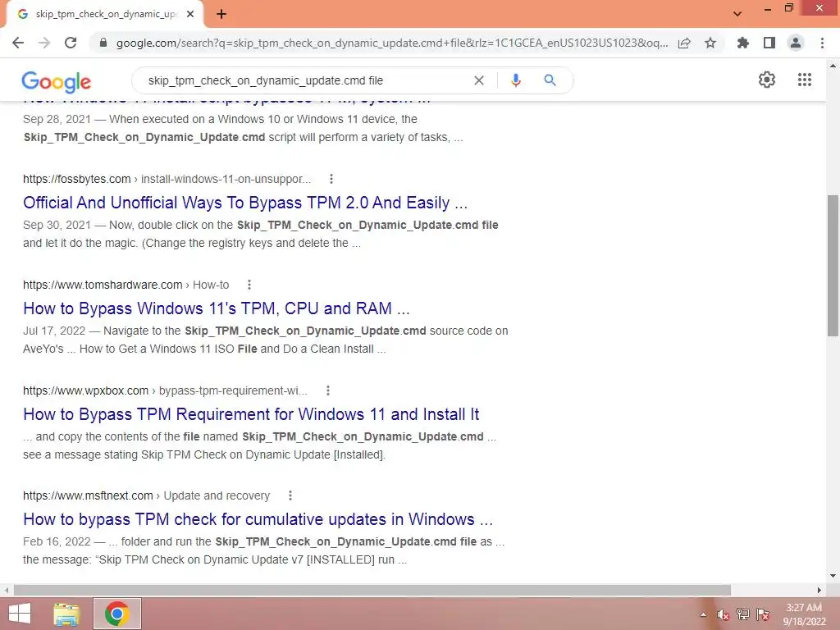Open 'Official And Unofficial Ways To Bypass TPM' result
Viewport: 840px width, 630px height.
(245, 203)
